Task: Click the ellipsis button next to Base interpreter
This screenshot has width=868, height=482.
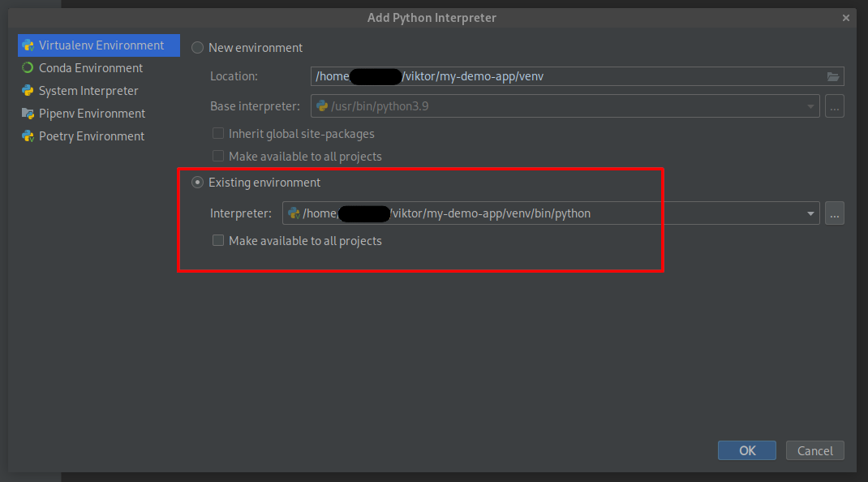Action: point(834,105)
